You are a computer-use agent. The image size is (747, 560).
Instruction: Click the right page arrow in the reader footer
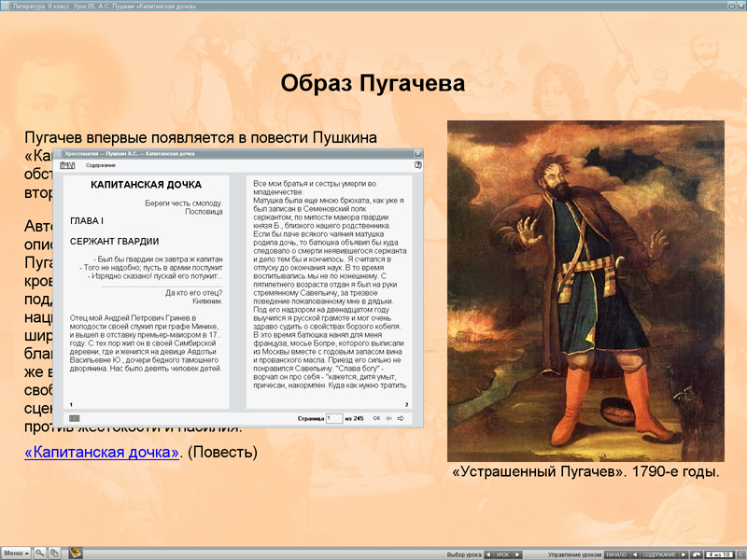tap(401, 418)
